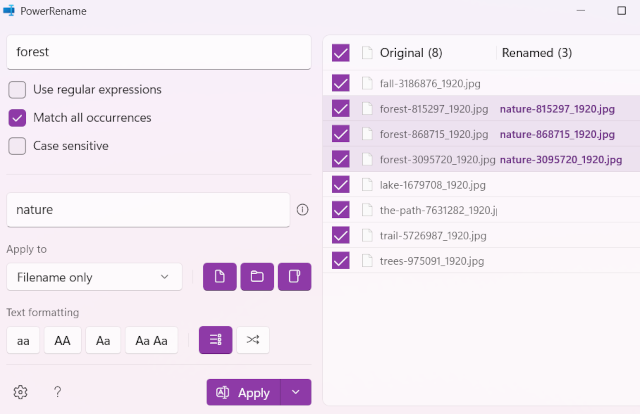The width and height of the screenshot is (640, 414).
Task: Toggle the Enumerate items button
Action: pos(216,340)
